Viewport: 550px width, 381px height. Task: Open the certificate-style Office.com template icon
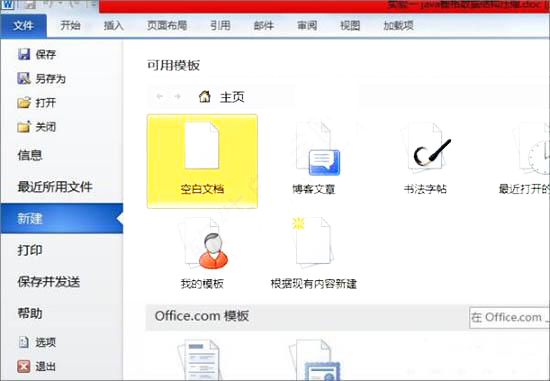pyautogui.click(x=314, y=360)
